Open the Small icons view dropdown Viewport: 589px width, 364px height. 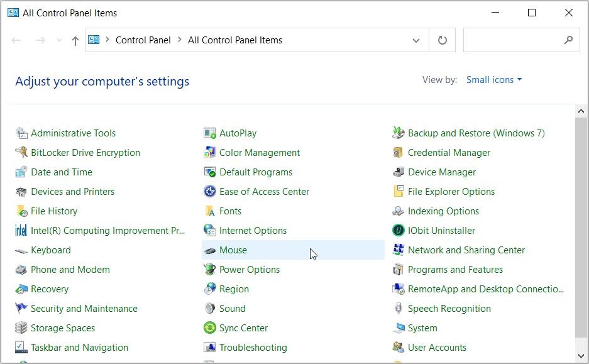click(x=494, y=80)
